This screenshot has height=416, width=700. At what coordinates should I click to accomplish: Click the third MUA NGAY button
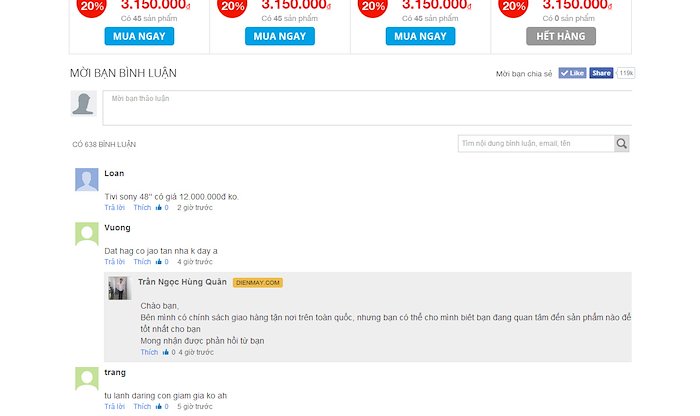pyautogui.click(x=421, y=36)
